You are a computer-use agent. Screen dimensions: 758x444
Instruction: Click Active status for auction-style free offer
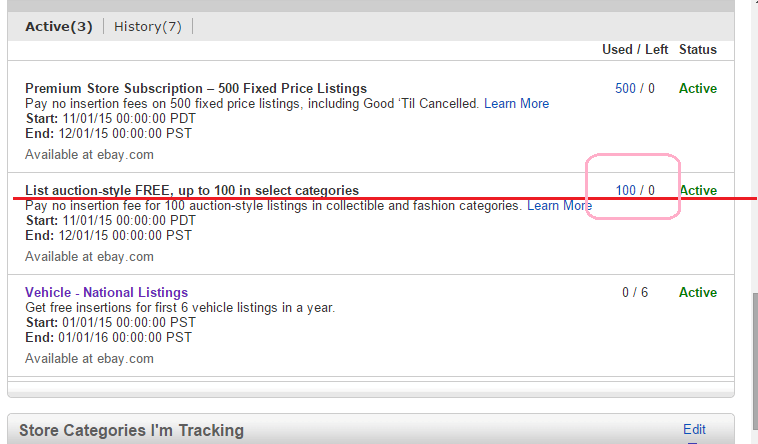coord(698,191)
